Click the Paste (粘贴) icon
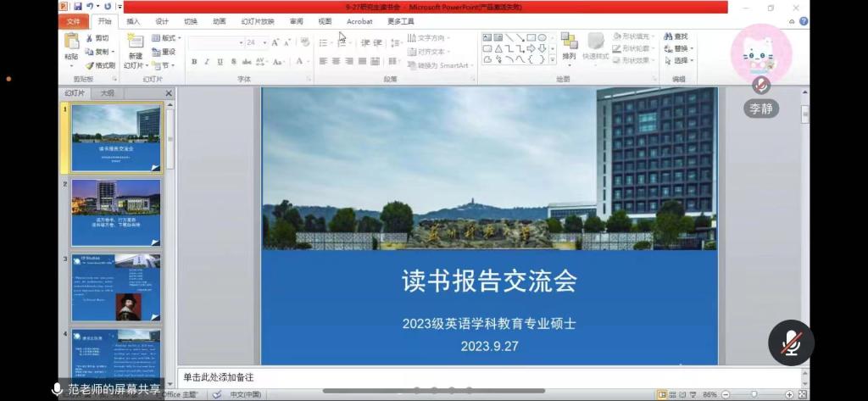Viewport: 868px width, 401px height. pyautogui.click(x=71, y=42)
